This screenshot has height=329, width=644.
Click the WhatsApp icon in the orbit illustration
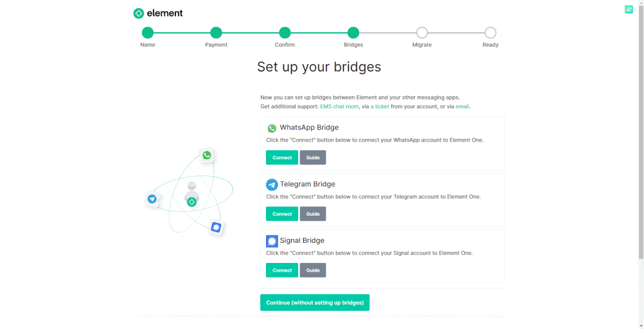point(207,155)
